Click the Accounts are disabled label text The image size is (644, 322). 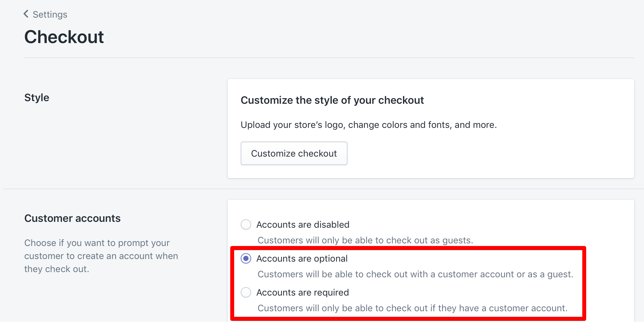pyautogui.click(x=303, y=224)
